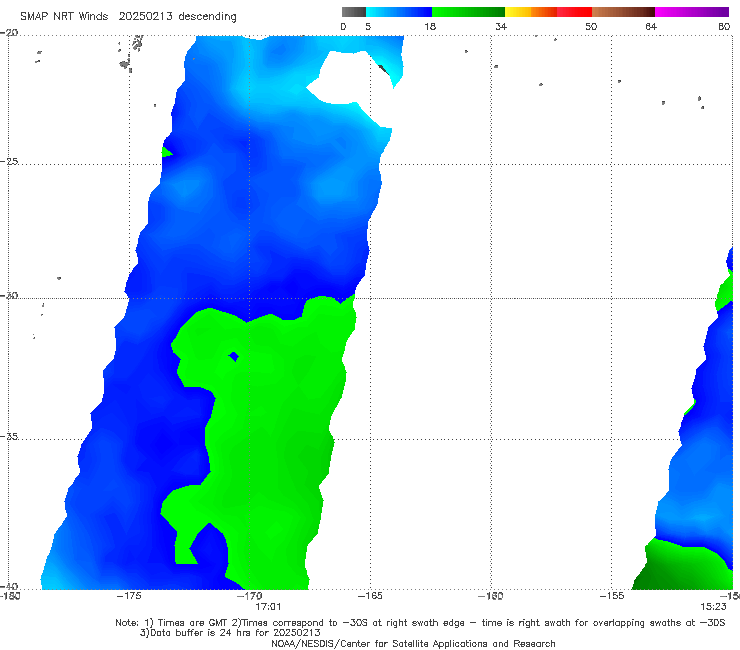Click the note '3)Data buffer is 24 hrs'
The height and width of the screenshot is (650, 740).
pyautogui.click(x=230, y=633)
